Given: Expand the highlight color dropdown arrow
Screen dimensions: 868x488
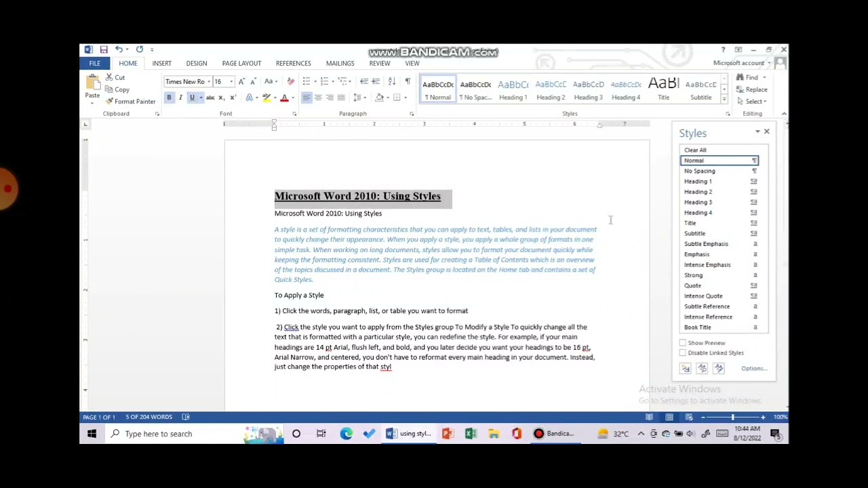Looking at the screenshot, I should tap(275, 98).
